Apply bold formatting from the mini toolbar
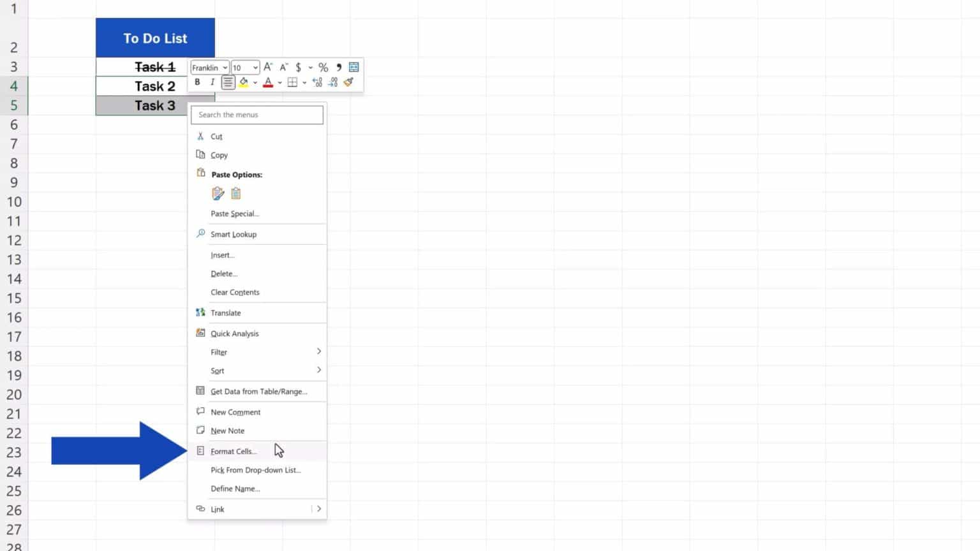The image size is (980, 551). [197, 82]
